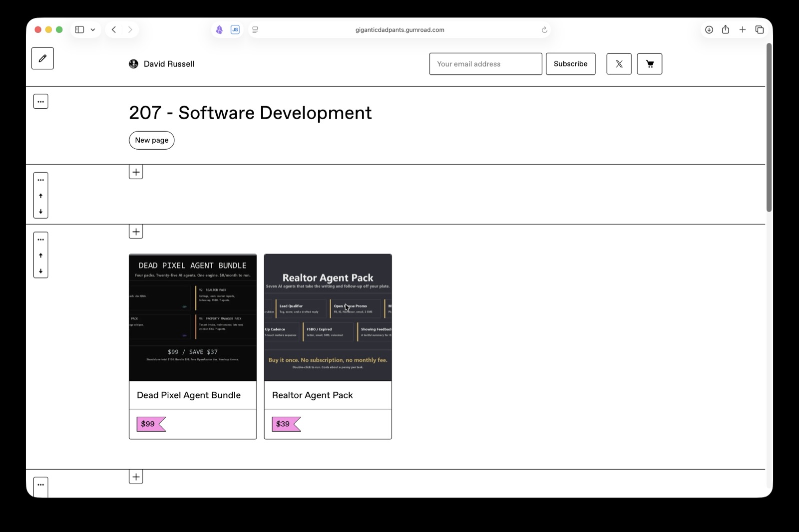Add a section directly above the product cards
Image resolution: width=799 pixels, height=532 pixels.
(136, 232)
